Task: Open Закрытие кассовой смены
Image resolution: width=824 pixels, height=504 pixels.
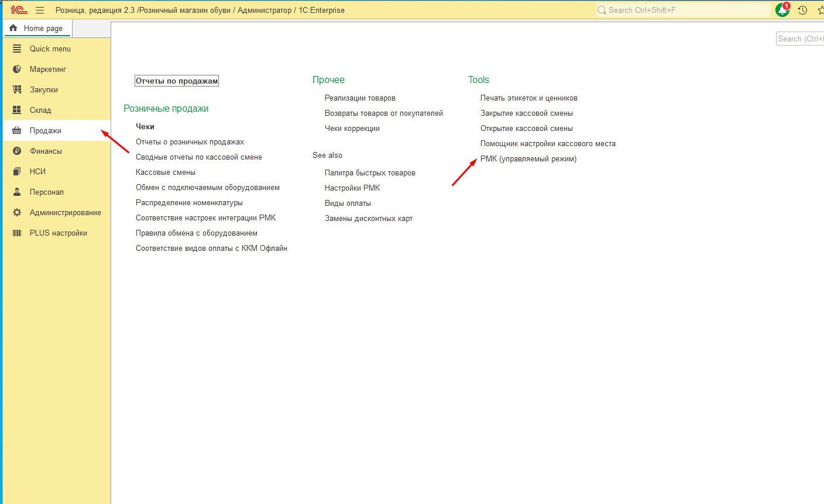Action: pos(526,113)
